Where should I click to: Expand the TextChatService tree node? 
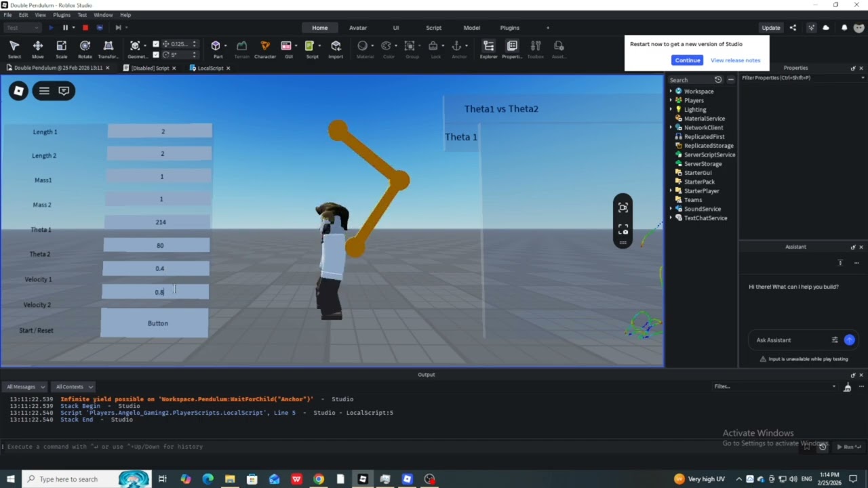671,218
